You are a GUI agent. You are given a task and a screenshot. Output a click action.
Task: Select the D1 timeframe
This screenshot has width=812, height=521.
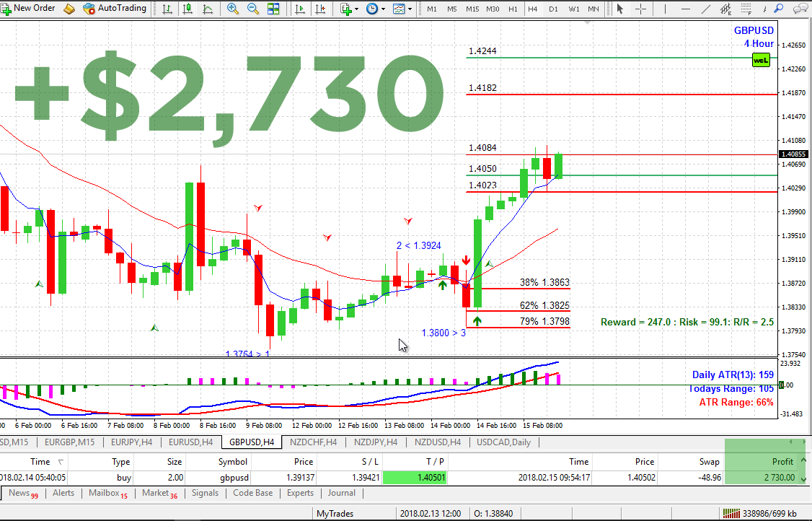tap(553, 9)
